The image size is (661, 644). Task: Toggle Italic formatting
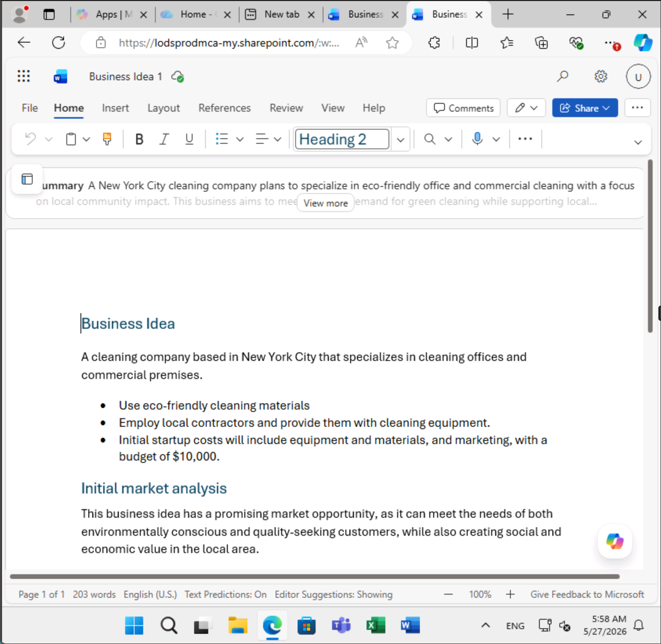pos(164,139)
